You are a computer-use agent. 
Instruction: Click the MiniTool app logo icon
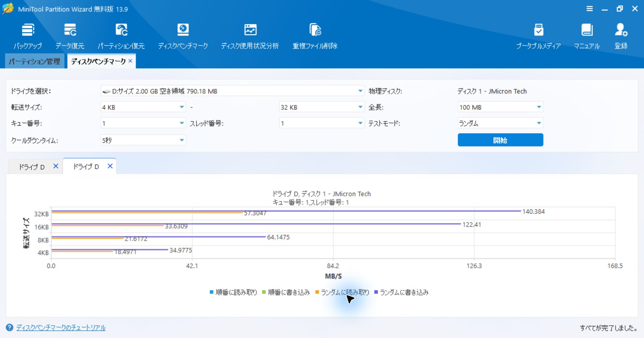8,9
